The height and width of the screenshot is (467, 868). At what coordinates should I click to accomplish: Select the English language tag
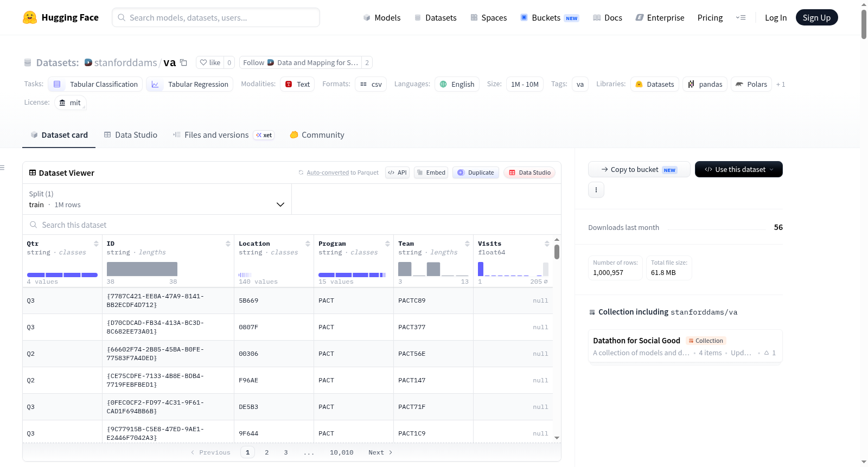pos(457,84)
